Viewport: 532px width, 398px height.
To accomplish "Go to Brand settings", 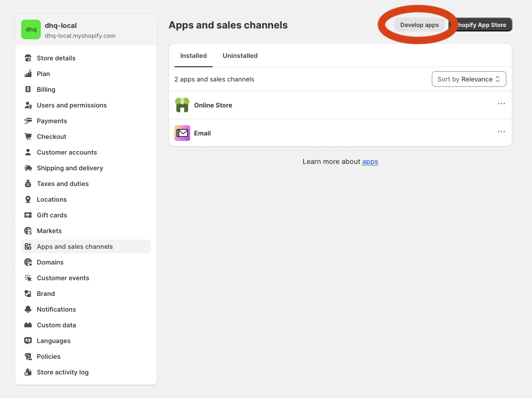I will (x=86, y=293).
